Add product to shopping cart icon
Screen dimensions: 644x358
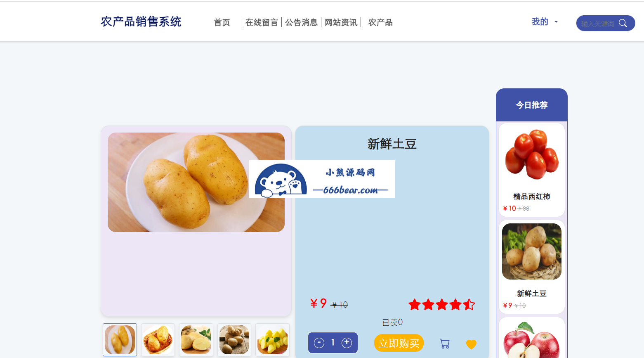[x=445, y=344]
